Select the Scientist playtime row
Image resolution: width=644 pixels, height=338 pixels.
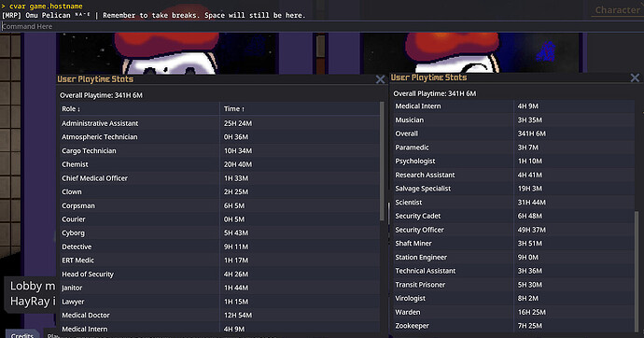pos(513,202)
